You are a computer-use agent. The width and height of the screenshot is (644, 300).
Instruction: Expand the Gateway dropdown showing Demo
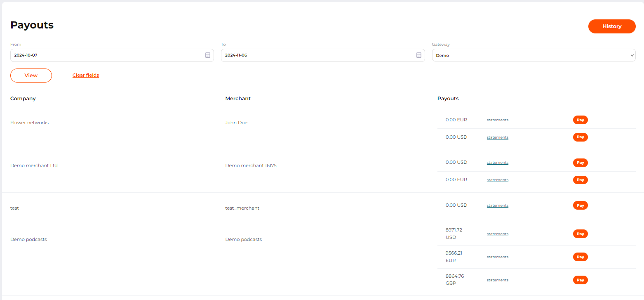click(533, 55)
